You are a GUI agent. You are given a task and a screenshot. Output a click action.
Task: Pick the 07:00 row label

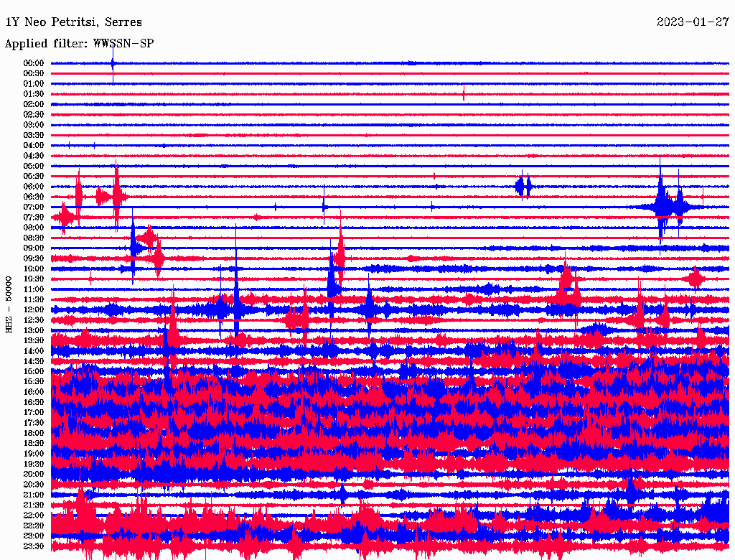point(34,207)
